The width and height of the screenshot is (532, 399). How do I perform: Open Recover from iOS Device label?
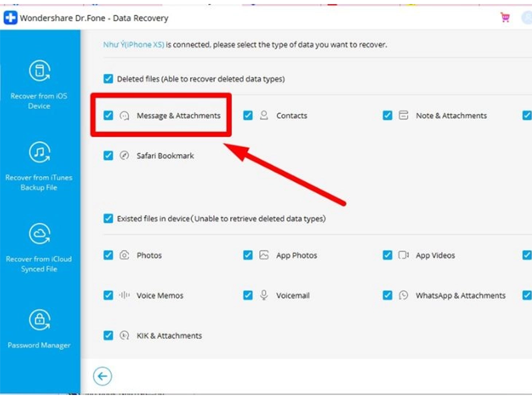point(39,101)
